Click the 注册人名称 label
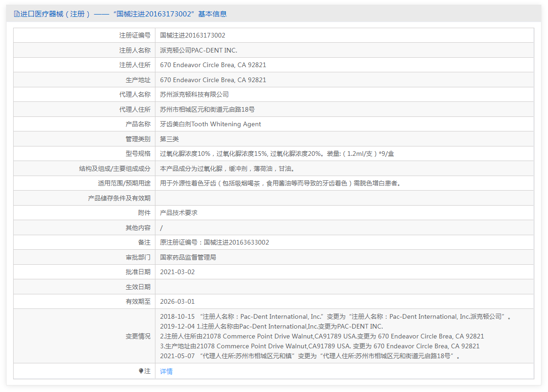Image resolution: width=548 pixels, height=392 pixels. click(x=135, y=50)
